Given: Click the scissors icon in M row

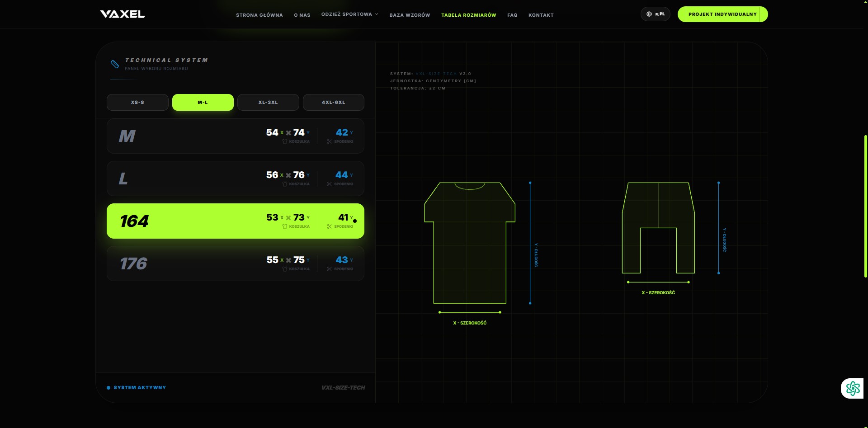Looking at the screenshot, I should coord(329,141).
